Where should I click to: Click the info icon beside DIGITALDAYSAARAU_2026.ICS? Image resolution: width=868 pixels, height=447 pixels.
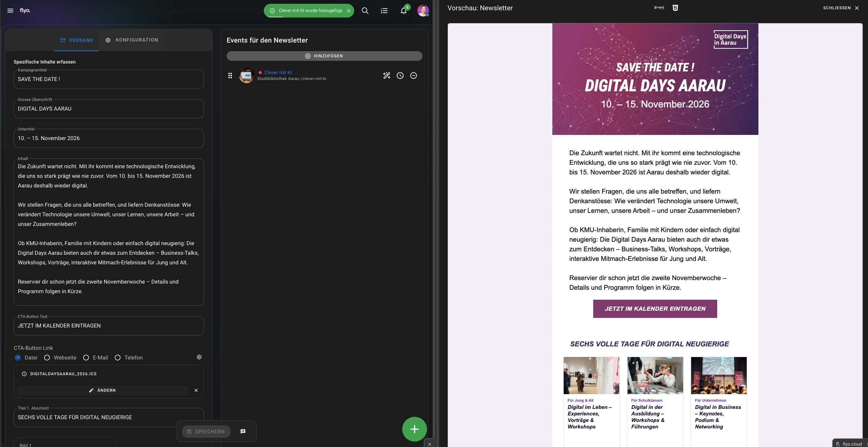tap(24, 374)
